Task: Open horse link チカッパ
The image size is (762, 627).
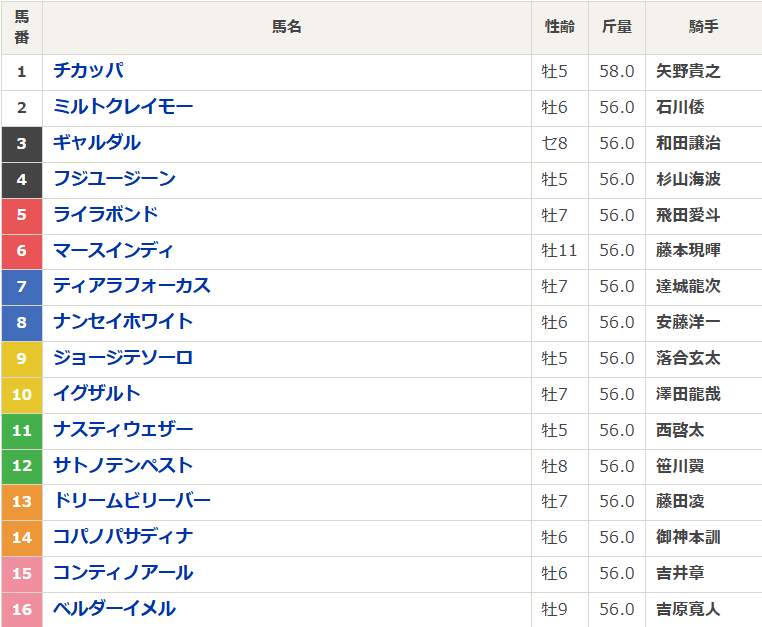Action: pyautogui.click(x=88, y=71)
